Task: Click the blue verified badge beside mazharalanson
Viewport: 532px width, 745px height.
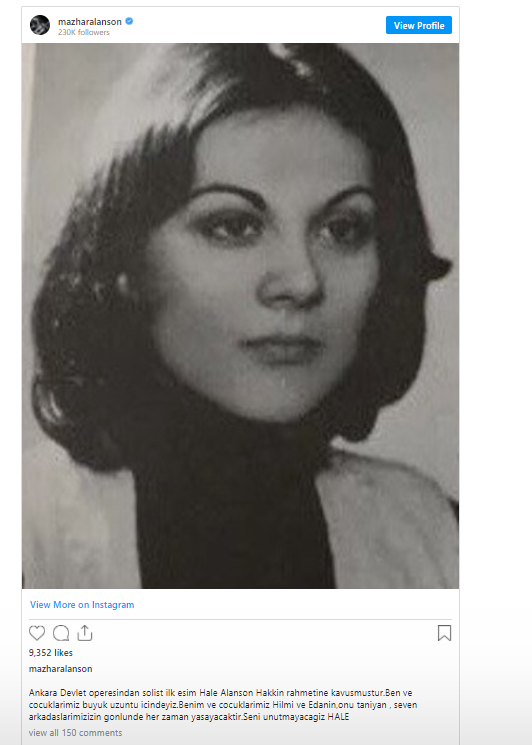Action: pos(129,21)
